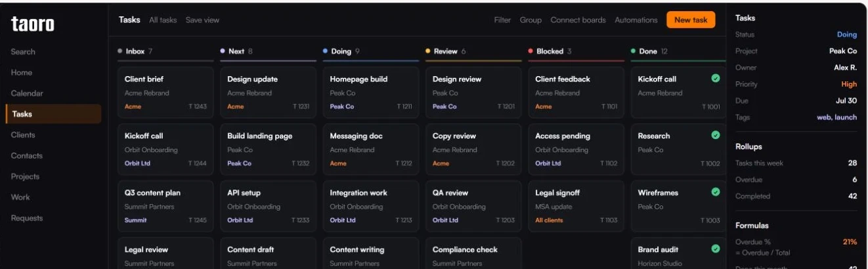The height and width of the screenshot is (269, 868).
Task: Open the Group options
Action: coord(531,20)
